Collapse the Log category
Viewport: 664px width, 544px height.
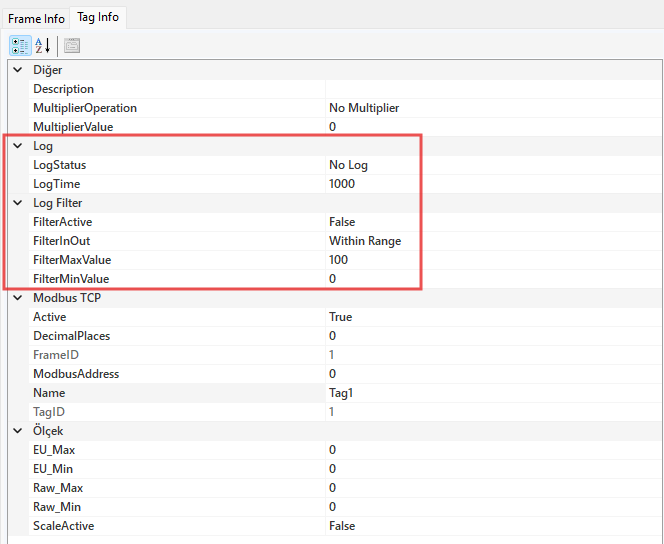pyautogui.click(x=18, y=146)
